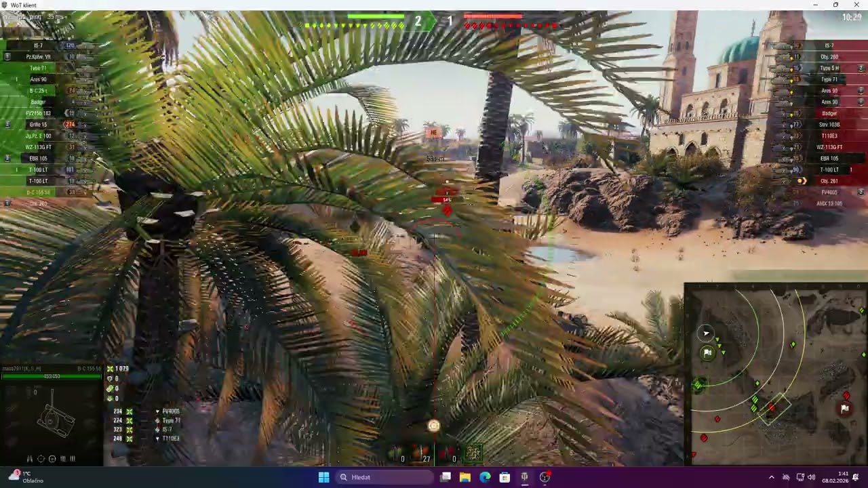Click the allied score number 2
Screen dimensions: 868x488
[418, 21]
